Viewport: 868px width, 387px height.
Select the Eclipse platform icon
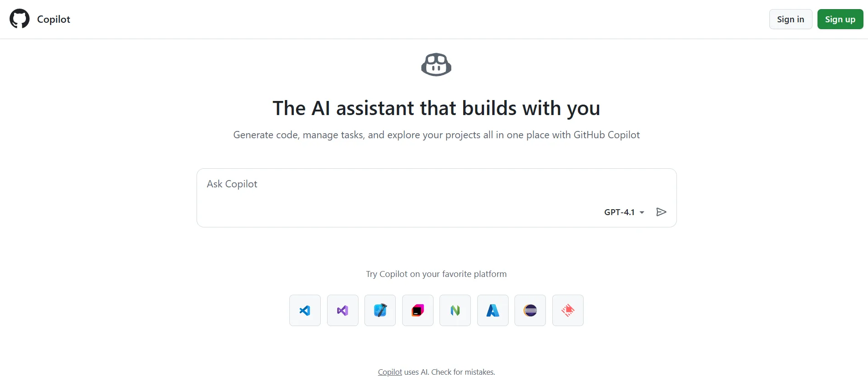[x=530, y=311]
